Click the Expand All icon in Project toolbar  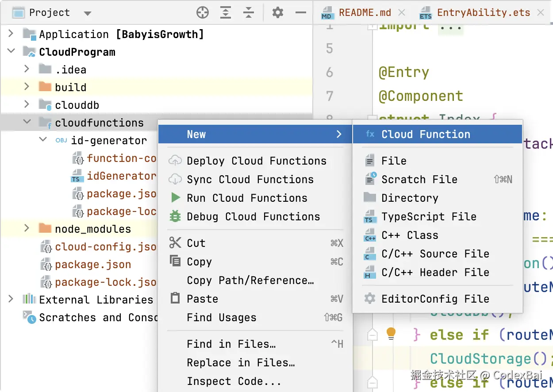point(226,13)
